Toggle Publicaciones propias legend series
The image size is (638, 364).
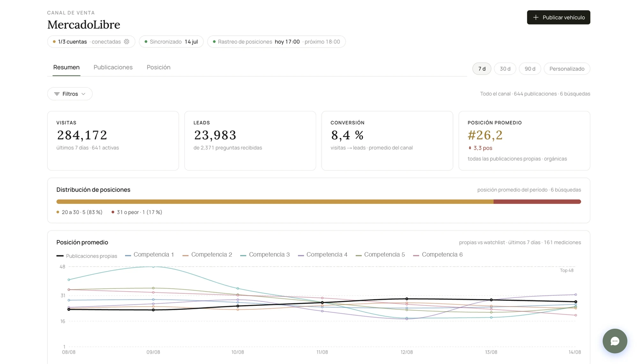87,256
